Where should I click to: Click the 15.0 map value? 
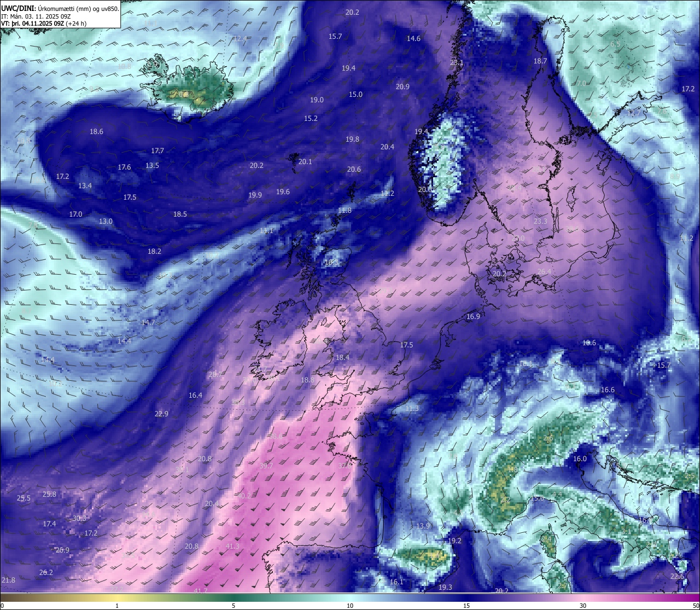[x=355, y=94]
